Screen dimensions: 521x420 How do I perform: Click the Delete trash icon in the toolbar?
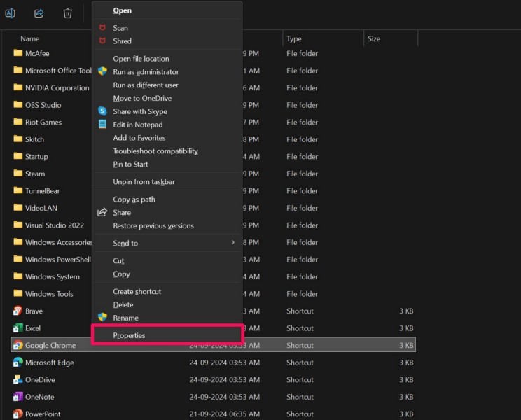coord(67,13)
